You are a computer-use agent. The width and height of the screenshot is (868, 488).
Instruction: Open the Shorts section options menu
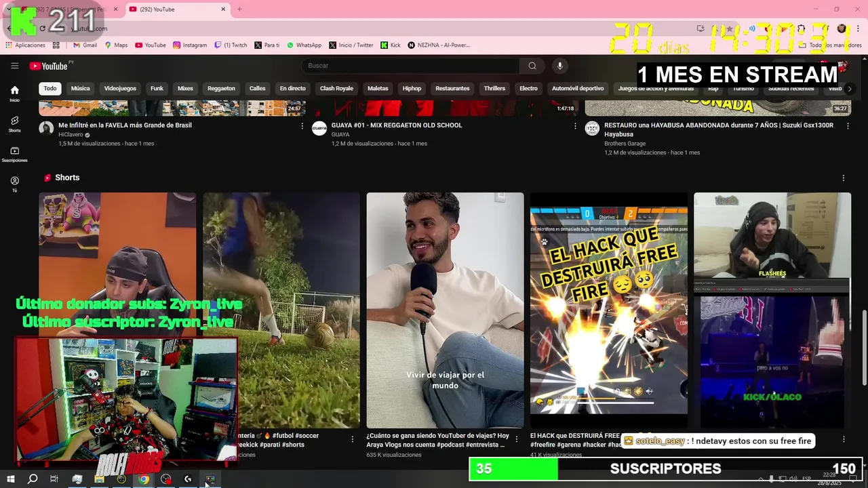click(844, 178)
